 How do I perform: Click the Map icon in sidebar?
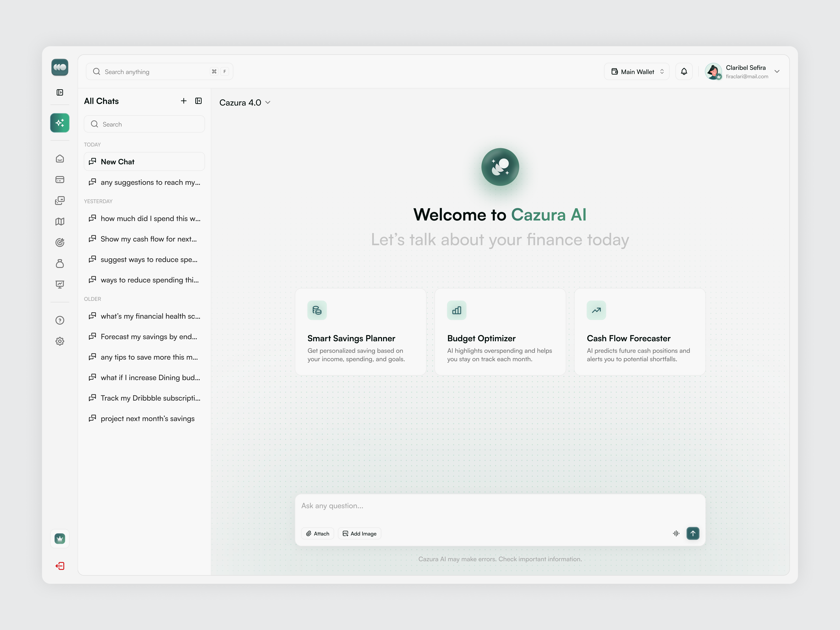point(60,221)
